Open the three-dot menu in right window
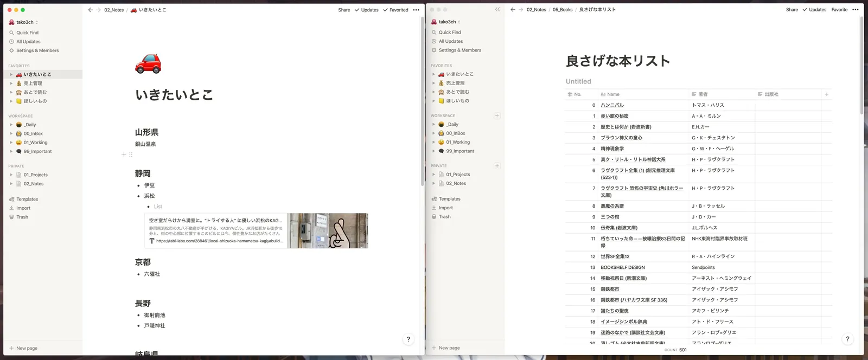This screenshot has width=868, height=360. (x=856, y=10)
